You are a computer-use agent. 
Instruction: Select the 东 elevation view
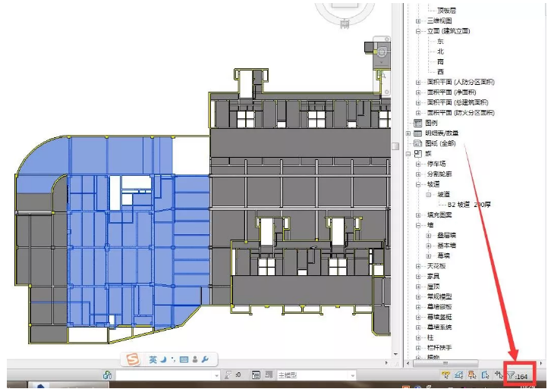(x=441, y=41)
